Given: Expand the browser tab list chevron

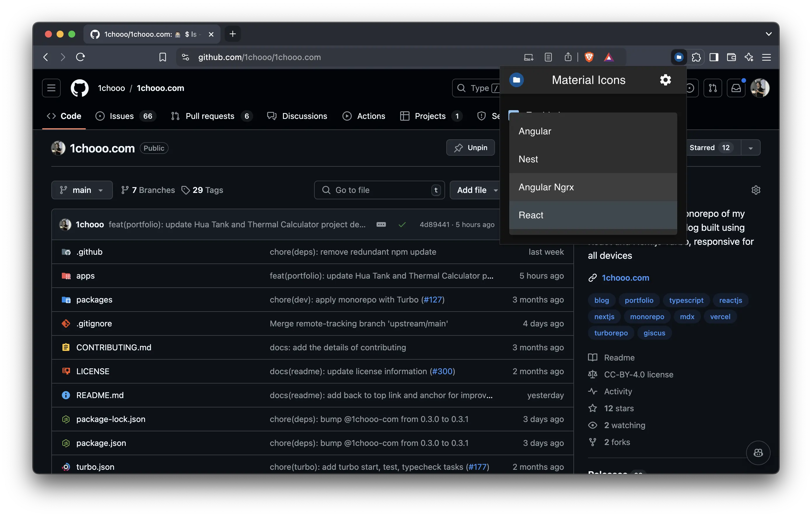Looking at the screenshot, I should point(769,34).
